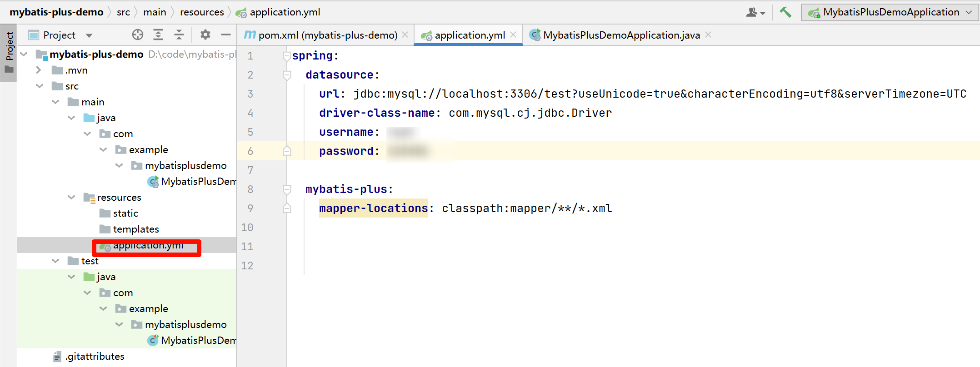Select application.yml in project tree
Image resolution: width=980 pixels, height=367 pixels.
[148, 246]
